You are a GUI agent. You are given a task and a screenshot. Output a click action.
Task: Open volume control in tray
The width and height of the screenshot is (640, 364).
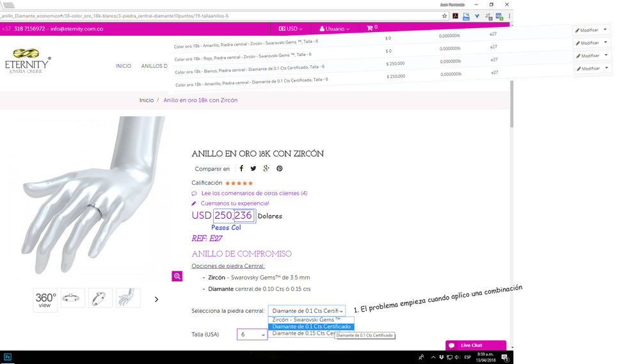457,357
